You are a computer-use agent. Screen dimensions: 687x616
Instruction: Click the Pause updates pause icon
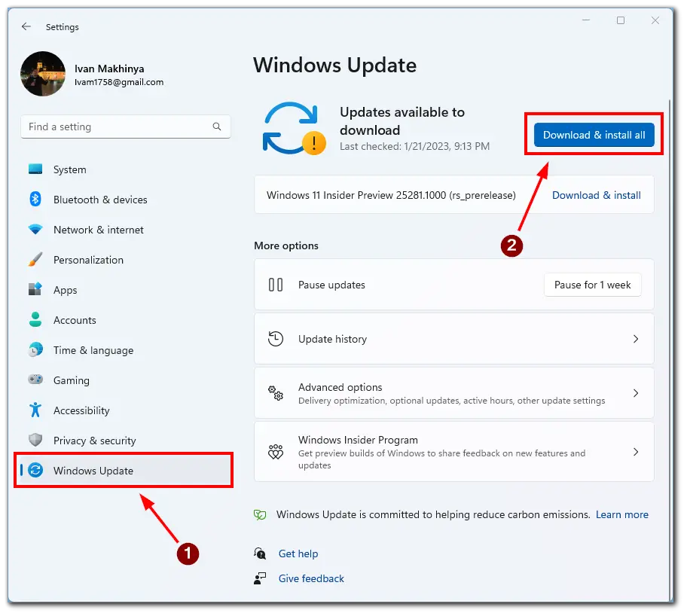click(276, 285)
